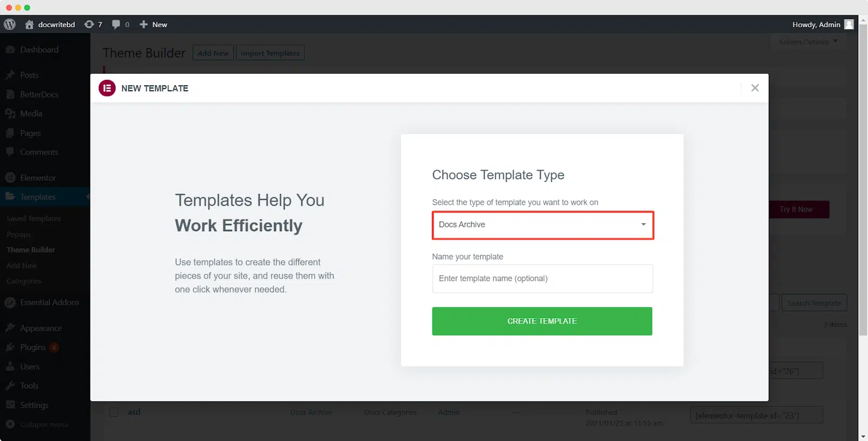868x441 pixels.
Task: Open the comments bubble icon
Action: pyautogui.click(x=116, y=24)
